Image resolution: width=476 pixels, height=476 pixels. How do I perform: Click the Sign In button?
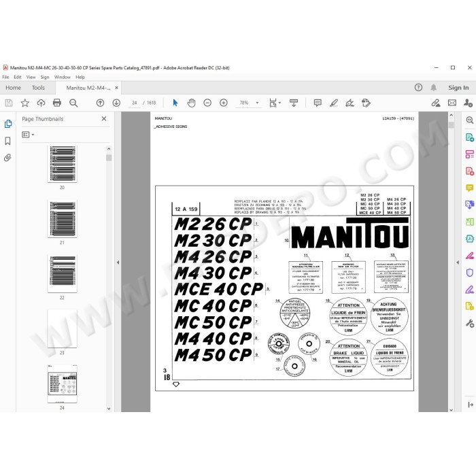pos(458,88)
